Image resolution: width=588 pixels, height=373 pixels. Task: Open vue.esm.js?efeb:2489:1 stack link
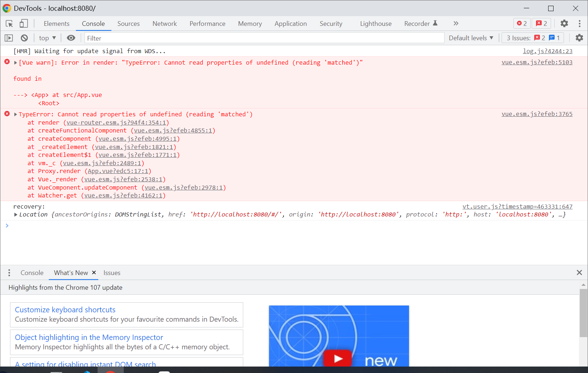(x=102, y=163)
